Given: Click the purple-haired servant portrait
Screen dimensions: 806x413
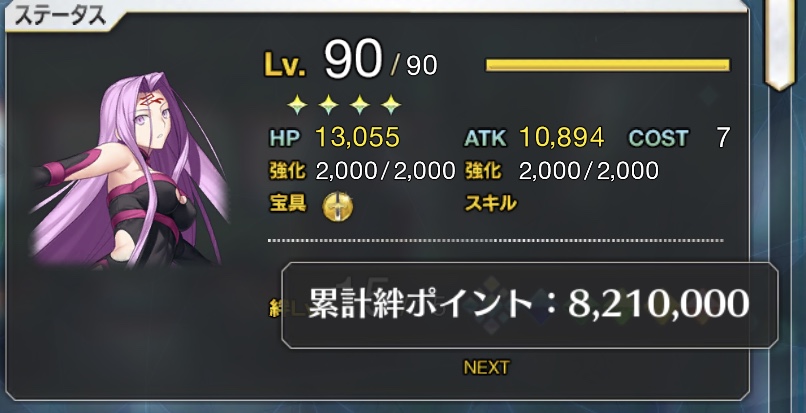Looking at the screenshot, I should point(129,171).
